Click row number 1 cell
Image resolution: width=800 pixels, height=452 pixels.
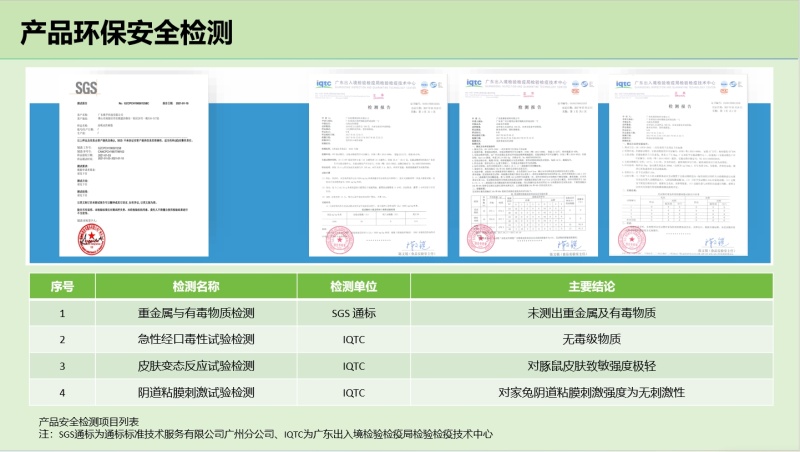[62, 313]
